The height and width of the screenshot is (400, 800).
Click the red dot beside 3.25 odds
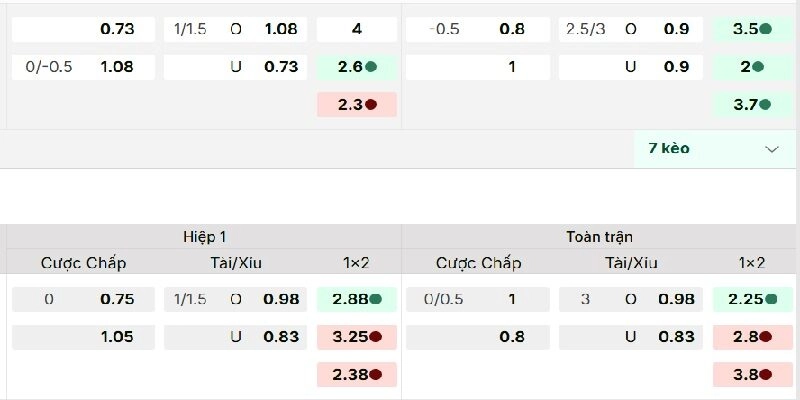click(375, 337)
